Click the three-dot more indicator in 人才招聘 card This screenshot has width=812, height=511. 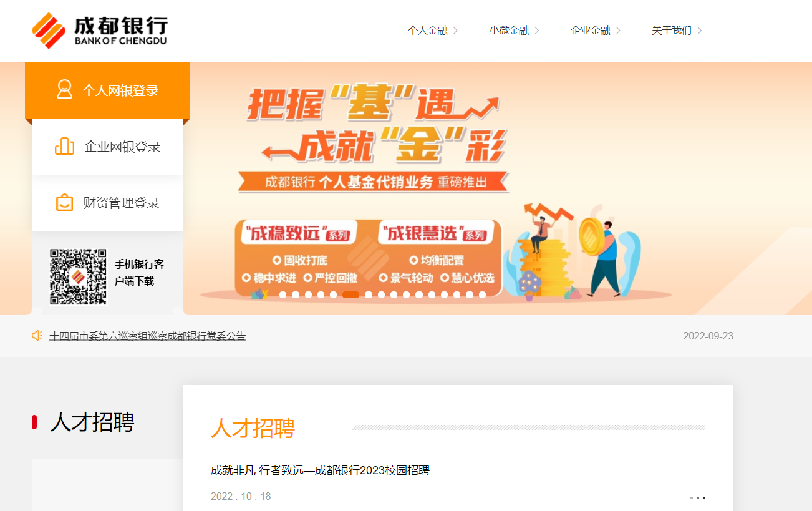point(698,497)
